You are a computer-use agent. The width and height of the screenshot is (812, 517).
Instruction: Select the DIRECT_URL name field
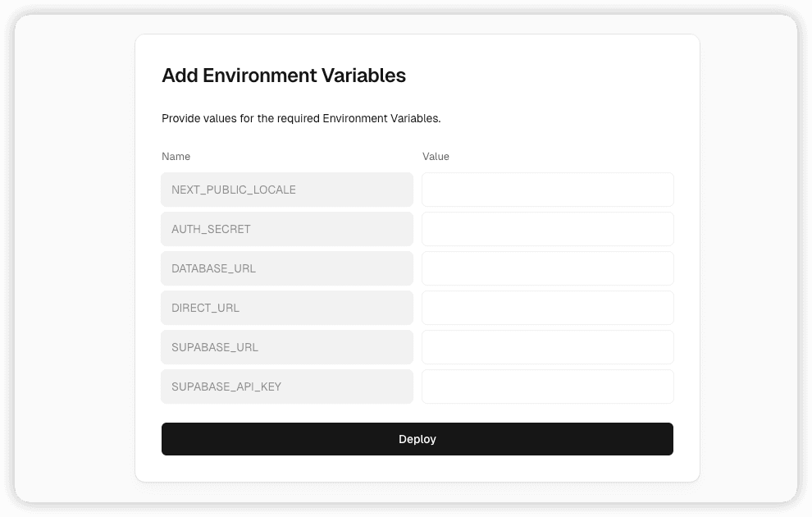click(286, 308)
